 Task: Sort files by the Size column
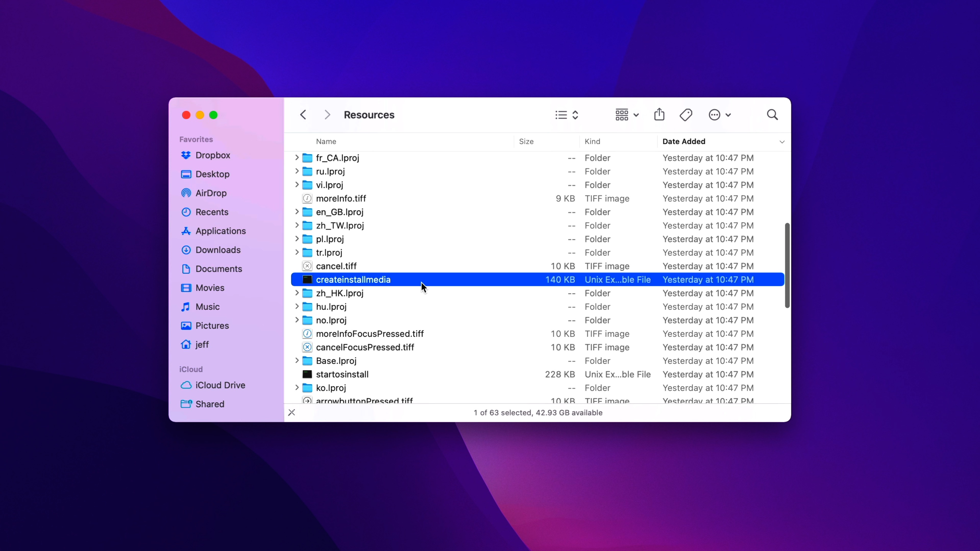click(526, 142)
